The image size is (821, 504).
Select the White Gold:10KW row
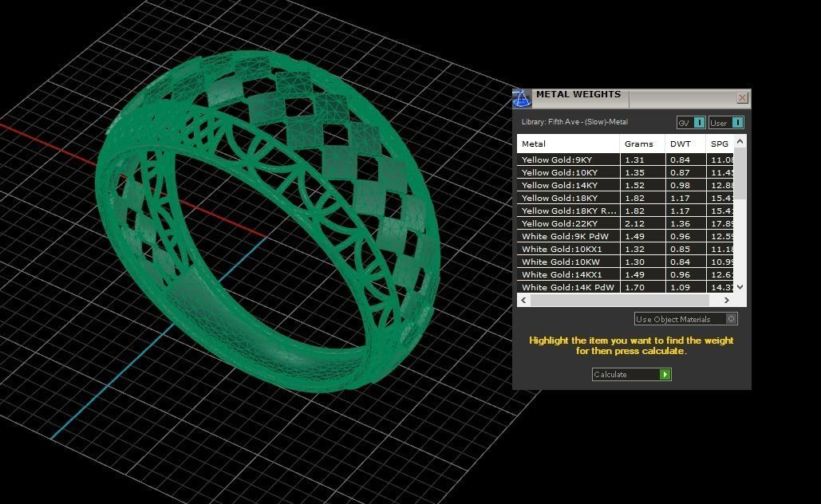click(x=626, y=262)
